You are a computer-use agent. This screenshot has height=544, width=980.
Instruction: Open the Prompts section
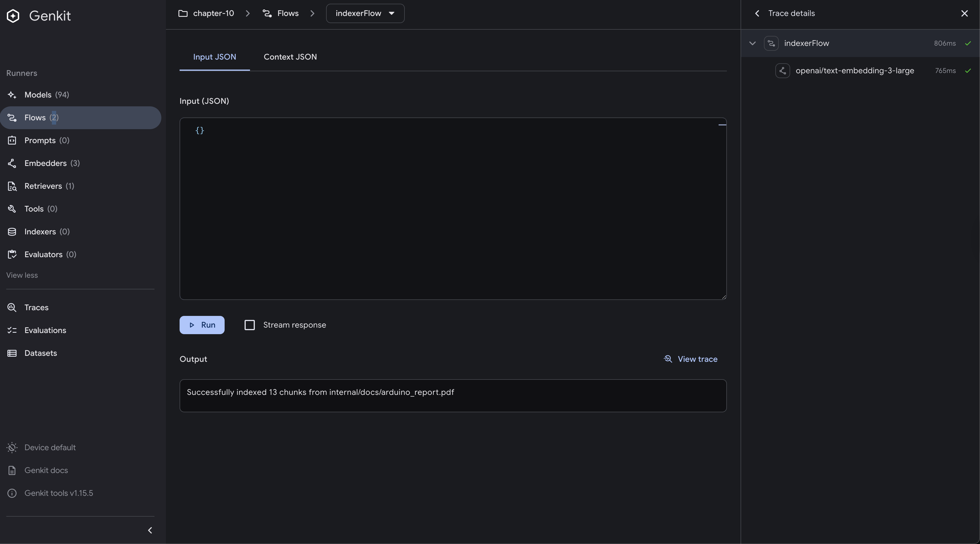pyautogui.click(x=80, y=140)
